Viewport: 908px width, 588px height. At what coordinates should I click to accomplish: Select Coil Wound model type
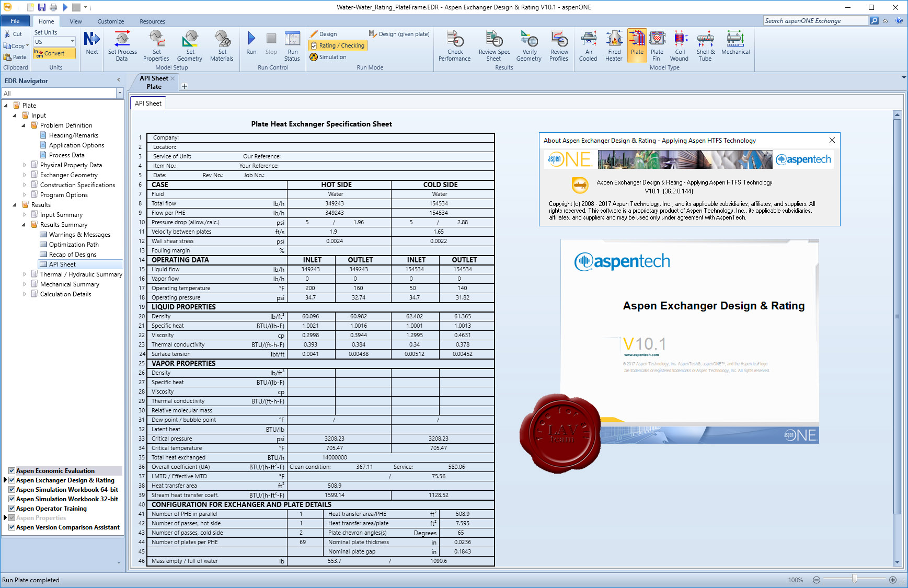(680, 46)
